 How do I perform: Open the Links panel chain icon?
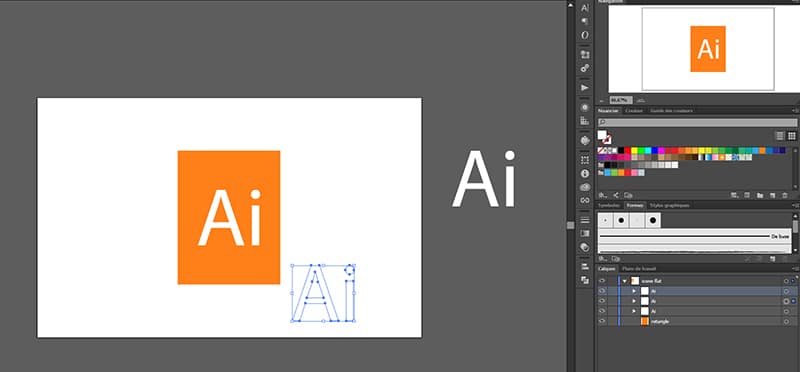[585, 201]
